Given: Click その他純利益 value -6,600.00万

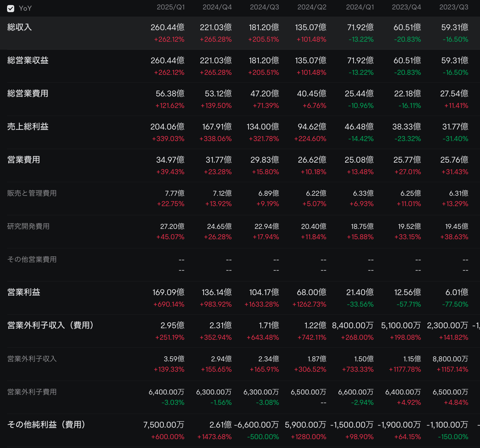Looking at the screenshot, I should [256, 425].
